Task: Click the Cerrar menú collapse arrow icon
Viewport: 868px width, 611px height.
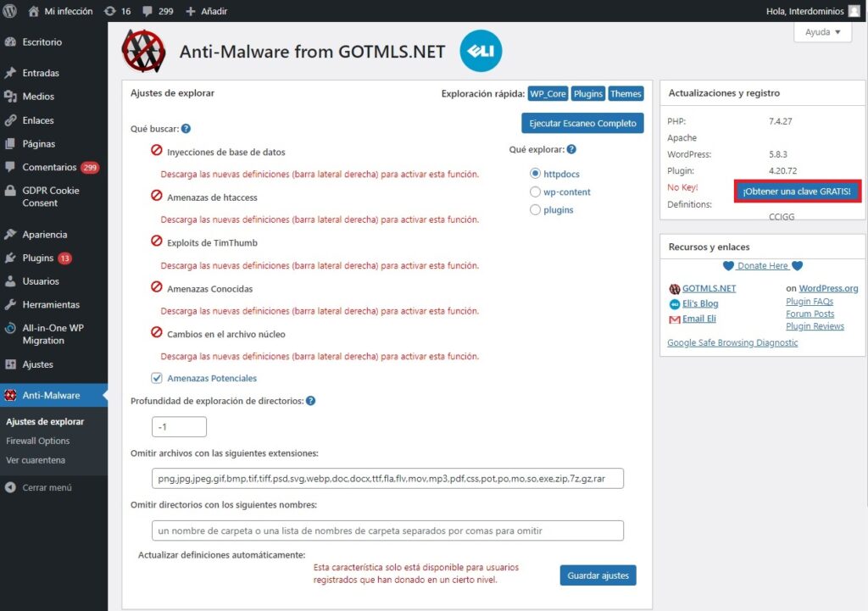Action: click(x=10, y=487)
